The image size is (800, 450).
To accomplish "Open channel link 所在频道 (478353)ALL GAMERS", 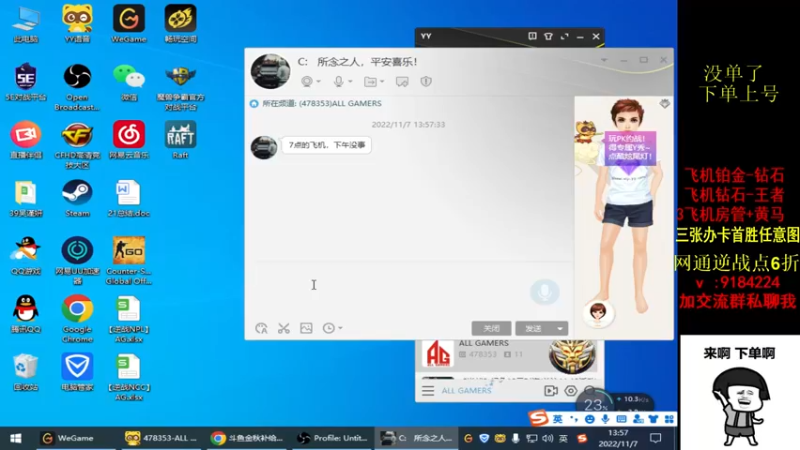I will coord(322,104).
